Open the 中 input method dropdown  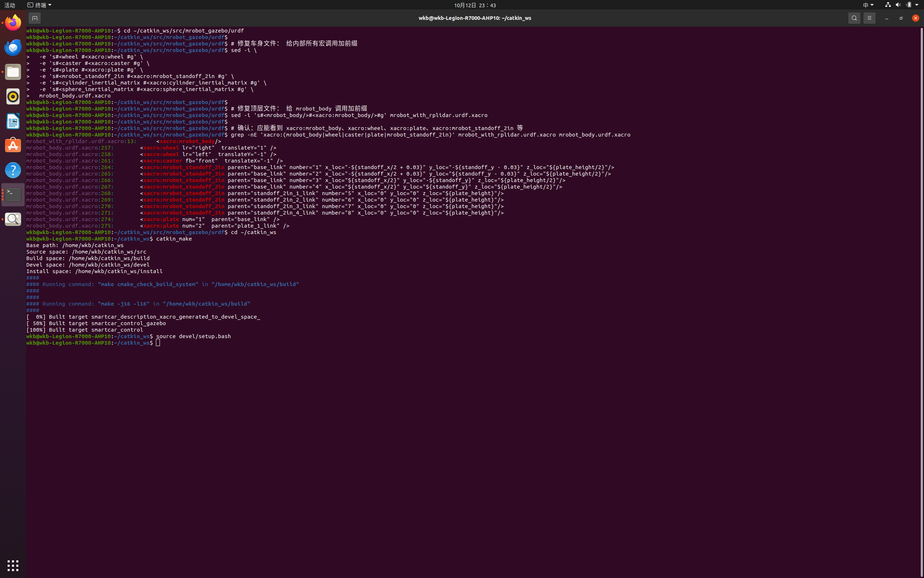pos(868,5)
